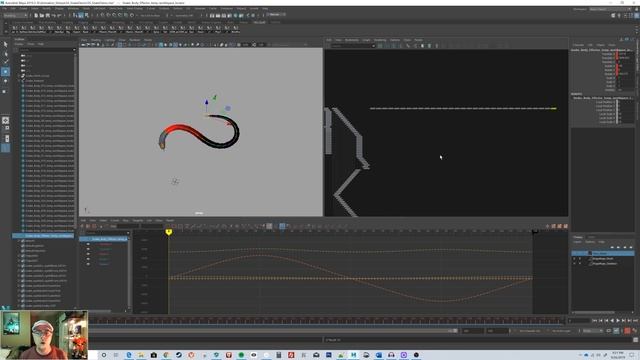Click the Redo arrow on status line
The width and height of the screenshot is (640, 360).
59,16
